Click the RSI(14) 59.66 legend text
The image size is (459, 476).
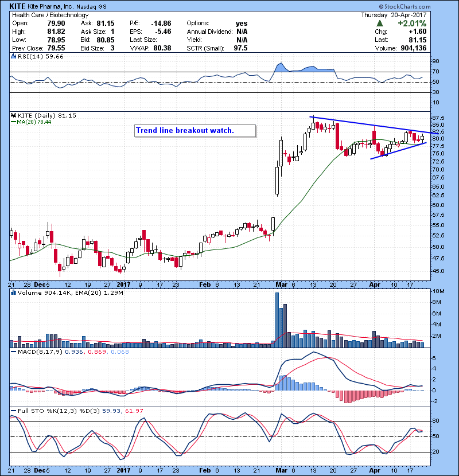[x=41, y=56]
